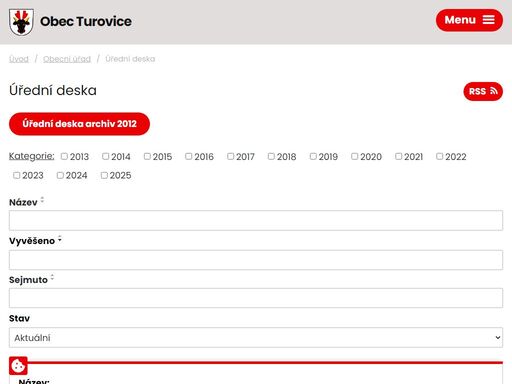Check the 2015 category checkbox
Viewport: 512px width, 384px height.
click(x=147, y=156)
